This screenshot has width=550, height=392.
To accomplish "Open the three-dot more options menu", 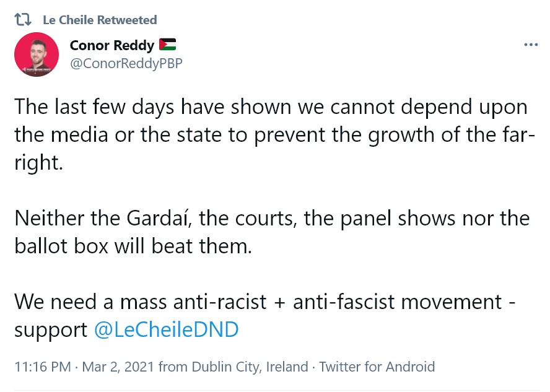I will click(x=531, y=45).
